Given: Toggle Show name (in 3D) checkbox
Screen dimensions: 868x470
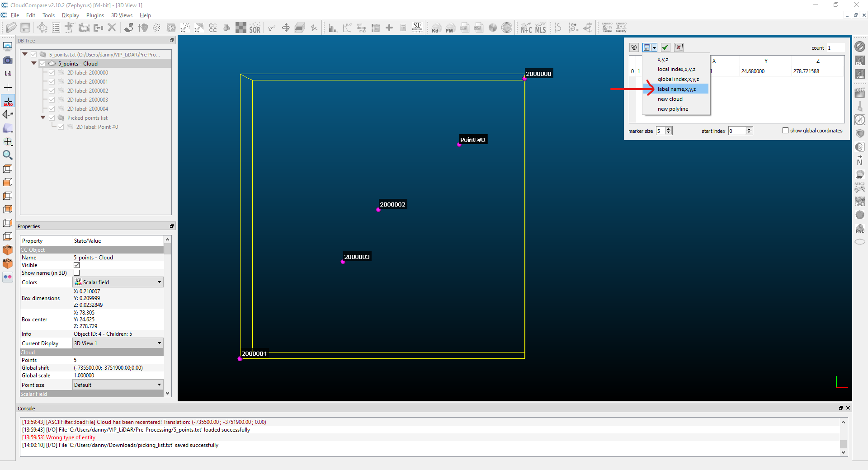Looking at the screenshot, I should click(x=77, y=273).
